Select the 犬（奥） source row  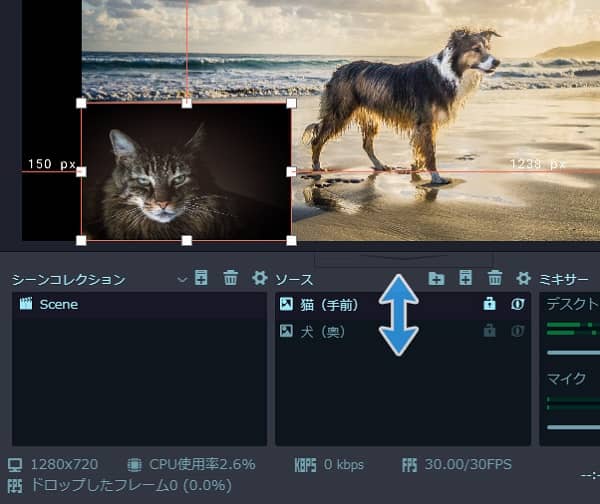coord(403,331)
